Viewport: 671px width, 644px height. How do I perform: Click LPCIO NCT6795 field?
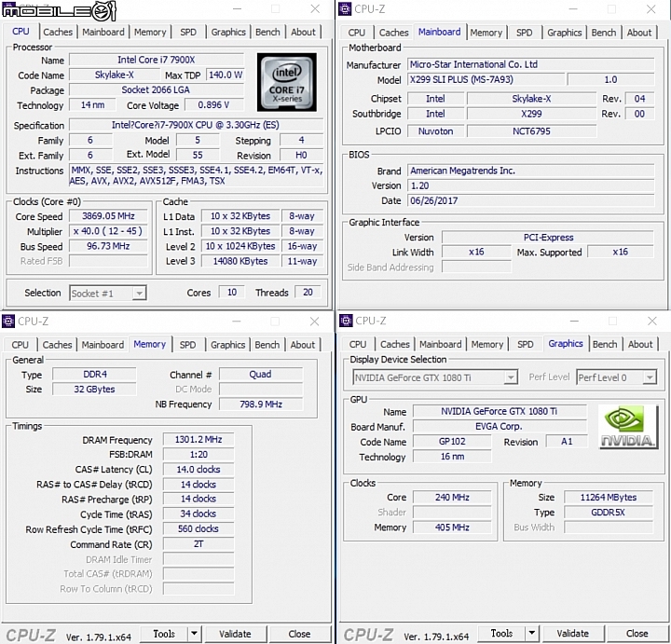point(531,130)
